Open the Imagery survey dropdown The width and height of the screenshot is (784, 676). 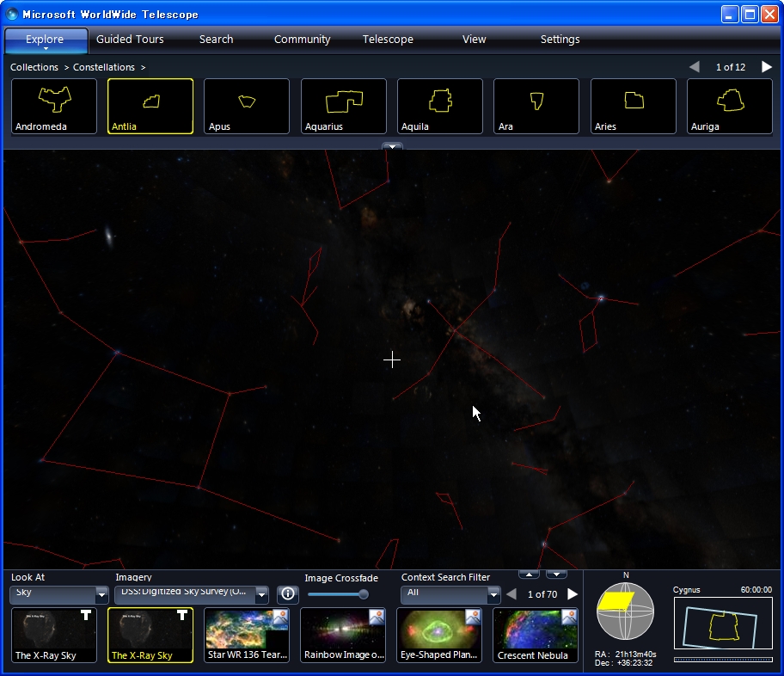click(x=192, y=594)
